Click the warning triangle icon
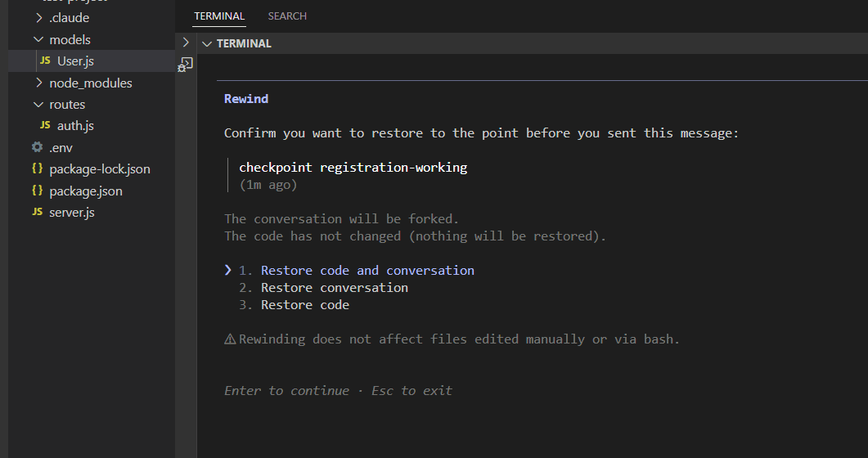Screen dimensions: 868x458 point(230,339)
